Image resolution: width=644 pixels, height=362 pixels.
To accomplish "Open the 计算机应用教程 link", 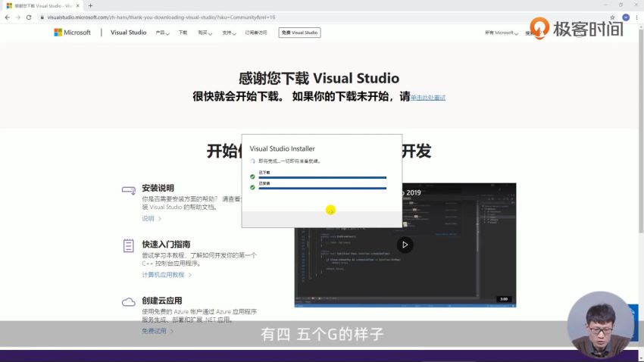I will 167,275.
